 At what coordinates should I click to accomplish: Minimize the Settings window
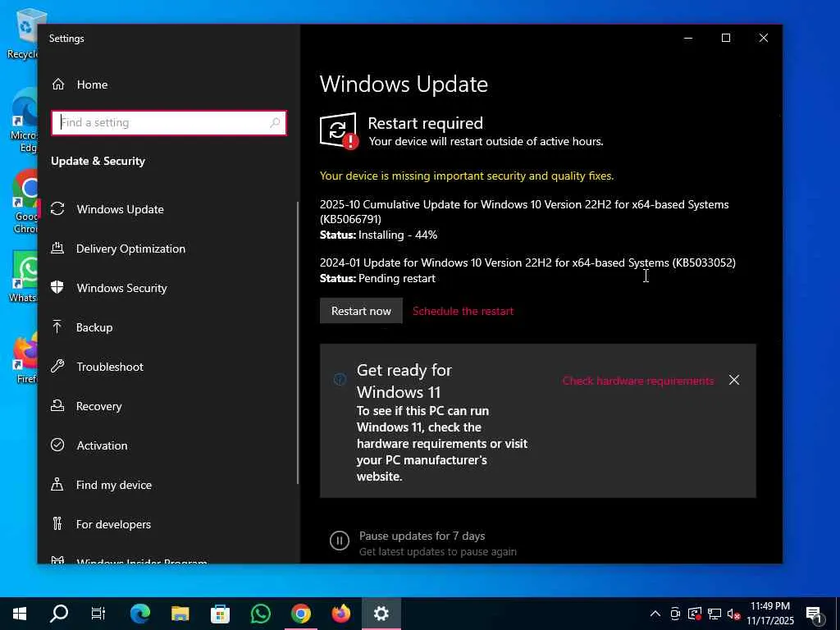pyautogui.click(x=688, y=38)
